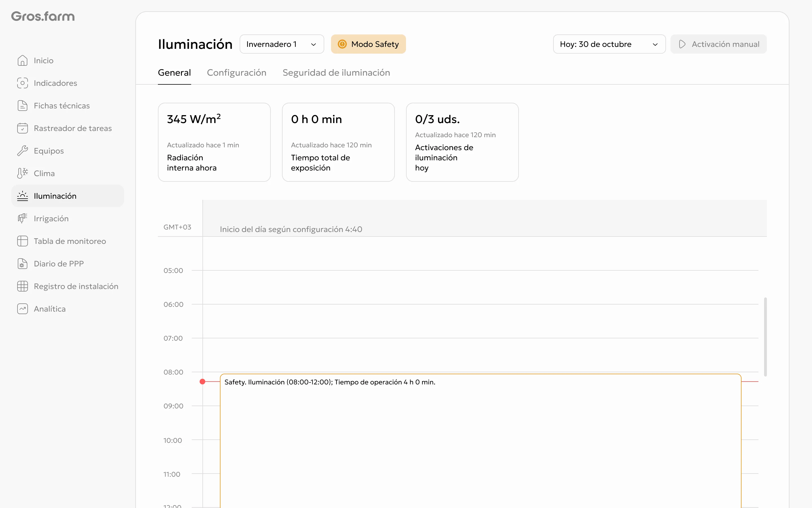Select Iluminación in the sidebar
Viewport: 812px width, 508px height.
[x=67, y=196]
